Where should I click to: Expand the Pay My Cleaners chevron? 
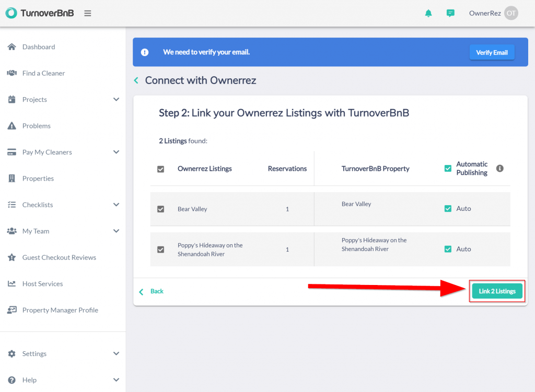(x=117, y=152)
